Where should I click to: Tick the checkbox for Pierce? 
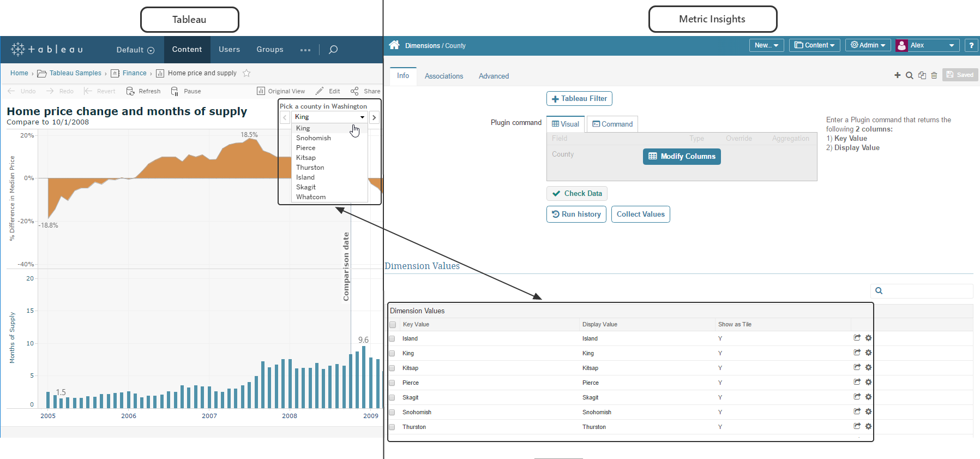pos(392,383)
